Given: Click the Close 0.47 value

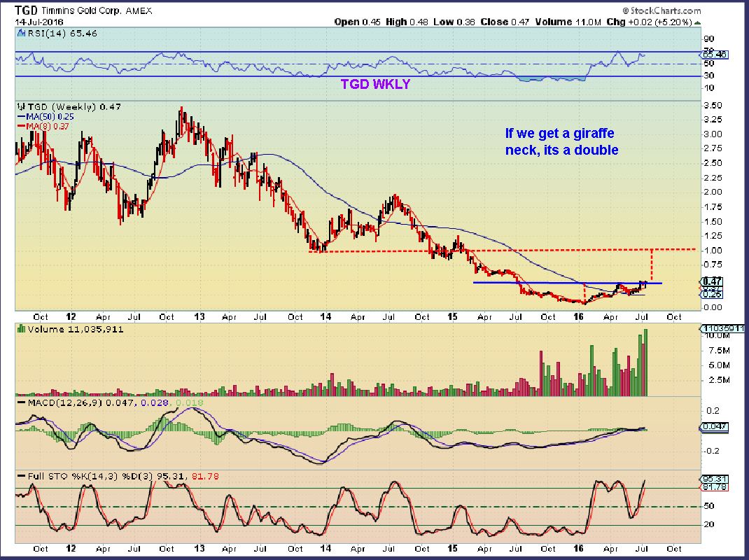Looking at the screenshot, I should coord(505,22).
